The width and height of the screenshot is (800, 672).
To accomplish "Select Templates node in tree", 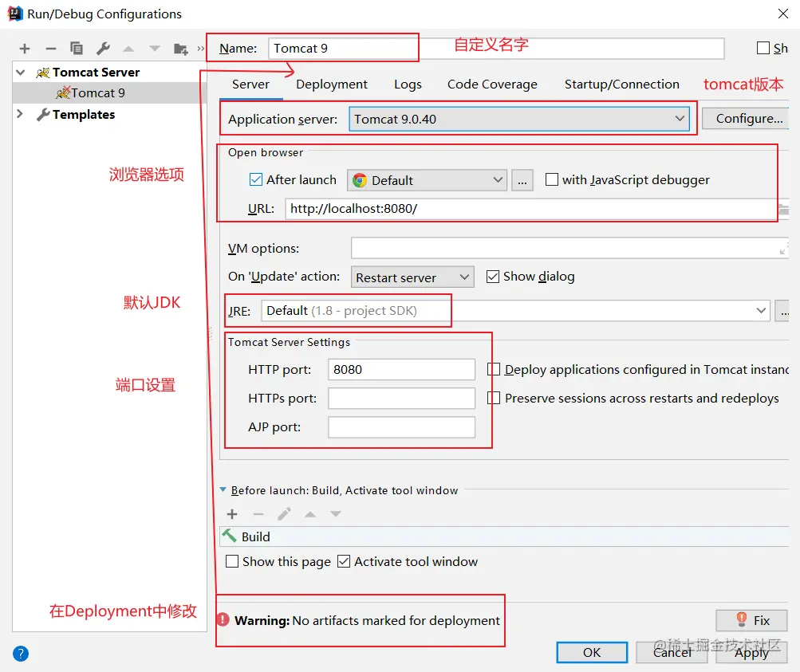I will tap(84, 115).
